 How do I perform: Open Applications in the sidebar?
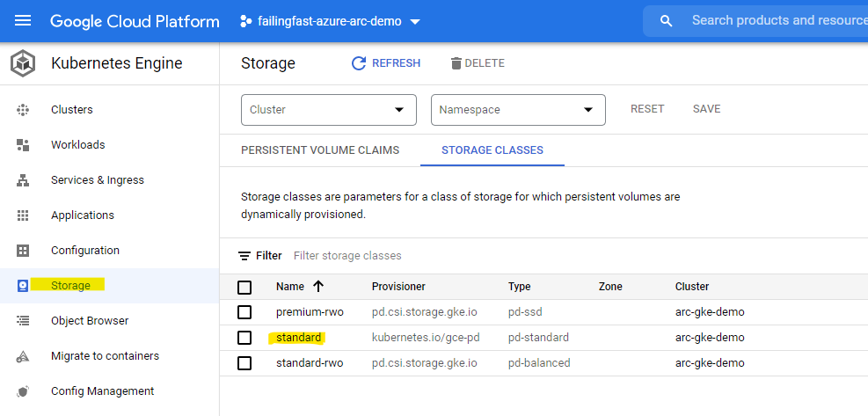(83, 215)
